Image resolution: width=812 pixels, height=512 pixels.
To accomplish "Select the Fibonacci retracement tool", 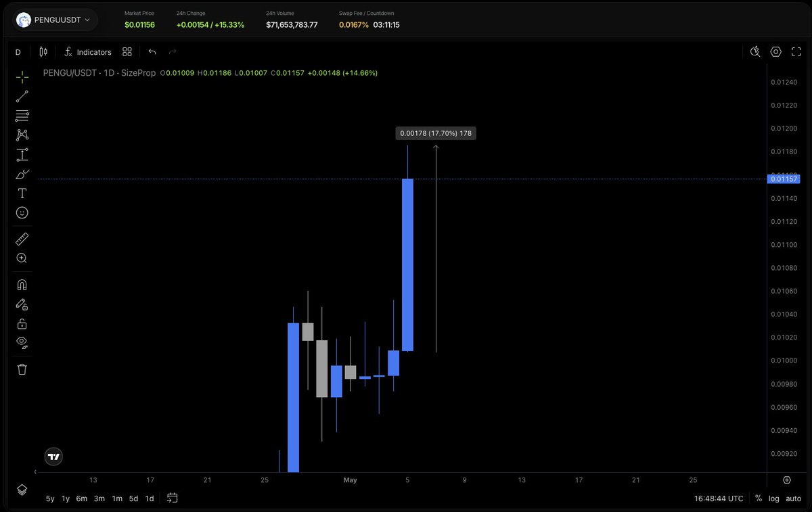I will [x=22, y=116].
